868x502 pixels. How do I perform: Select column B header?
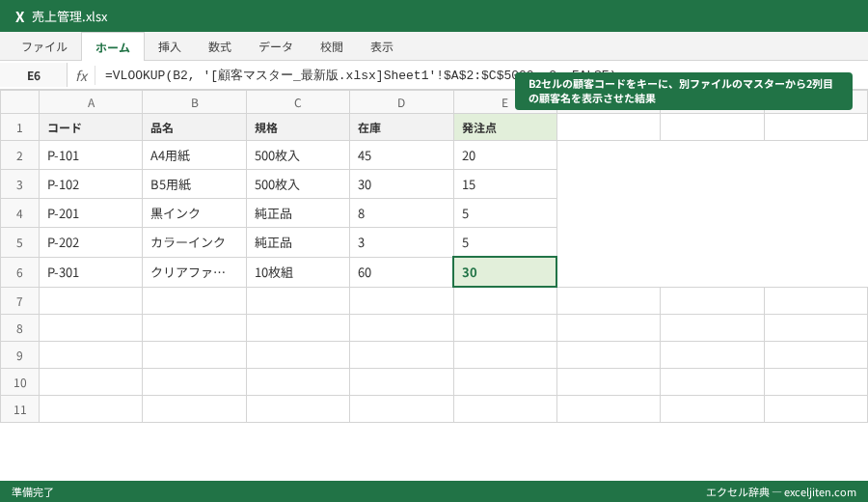pyautogui.click(x=194, y=102)
